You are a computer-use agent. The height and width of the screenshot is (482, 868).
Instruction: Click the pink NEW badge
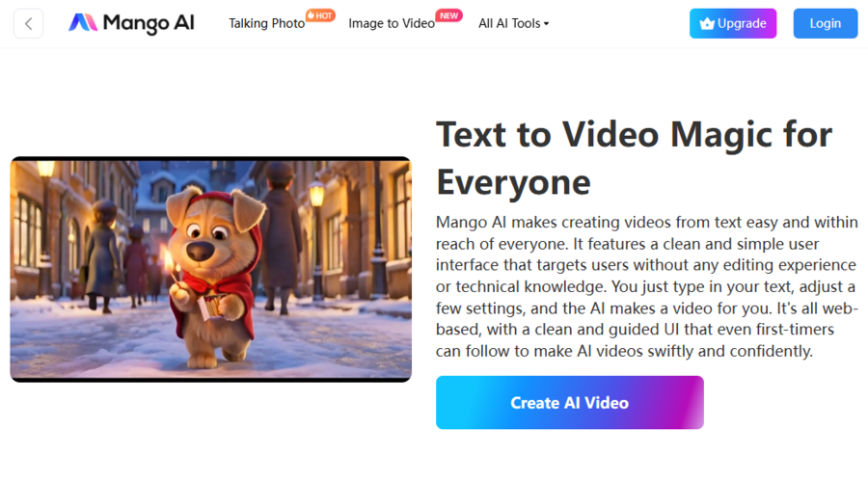click(x=448, y=15)
